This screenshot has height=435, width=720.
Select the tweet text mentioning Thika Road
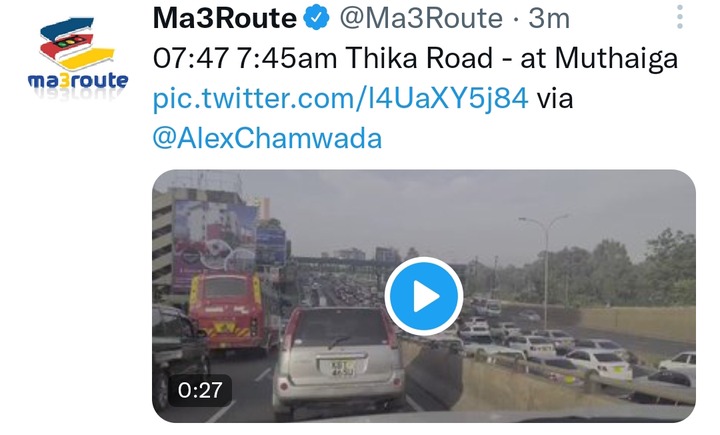(x=416, y=59)
